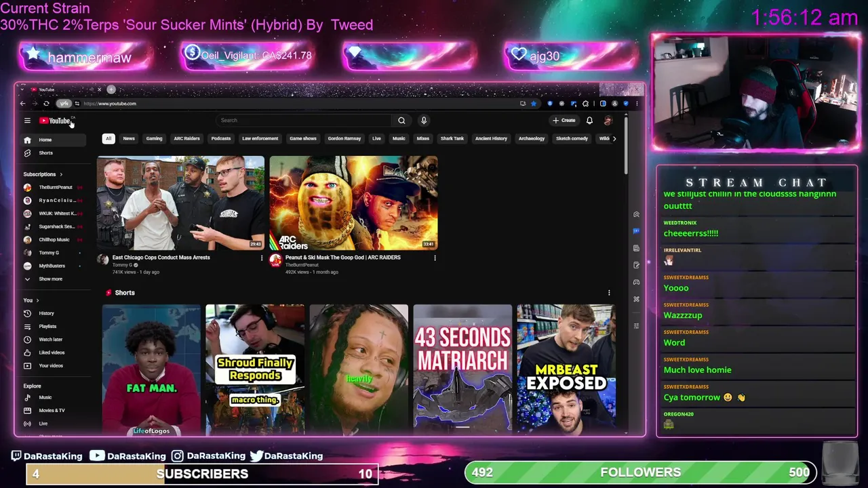This screenshot has height=488, width=868.
Task: Click the Shorts shelf logo icon
Action: click(108, 293)
